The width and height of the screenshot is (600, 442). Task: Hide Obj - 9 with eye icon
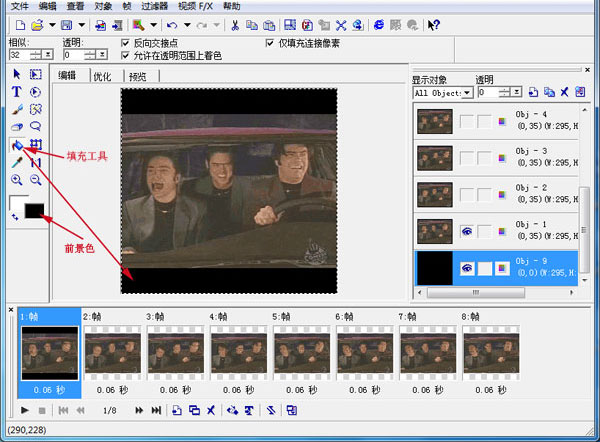[467, 268]
